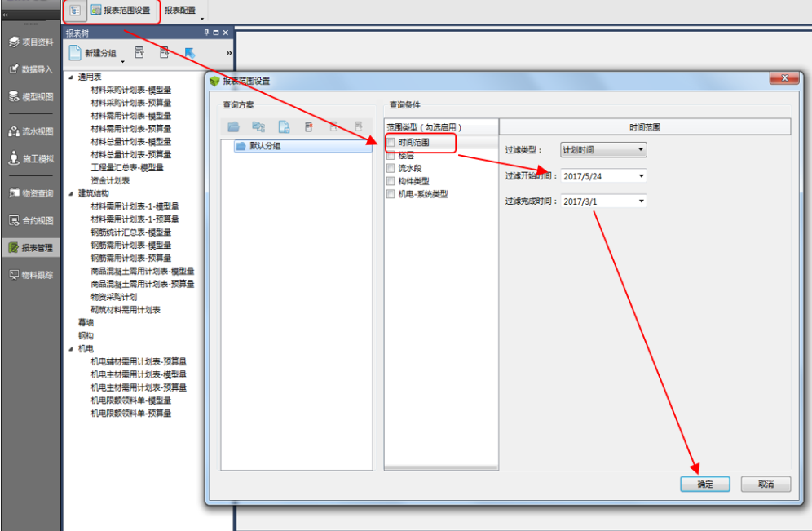Pin the 报表树 panel
The width and height of the screenshot is (812, 531).
pos(206,33)
